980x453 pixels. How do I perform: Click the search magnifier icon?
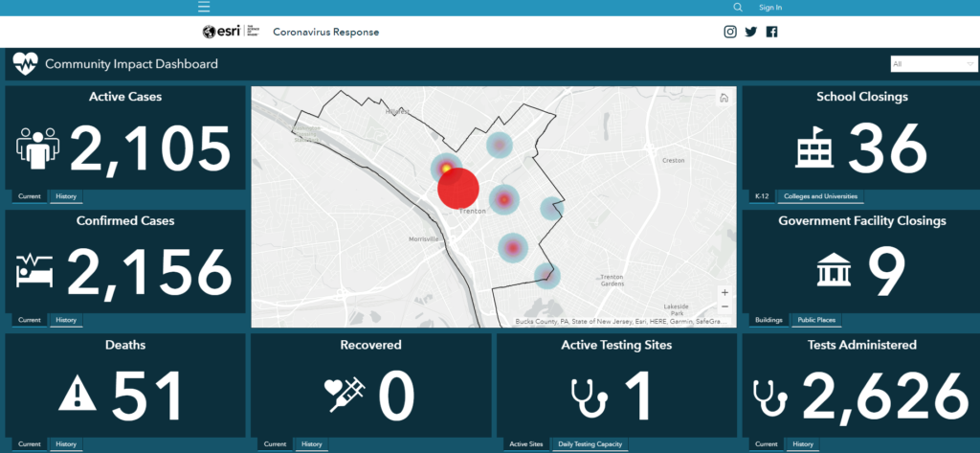tap(737, 8)
